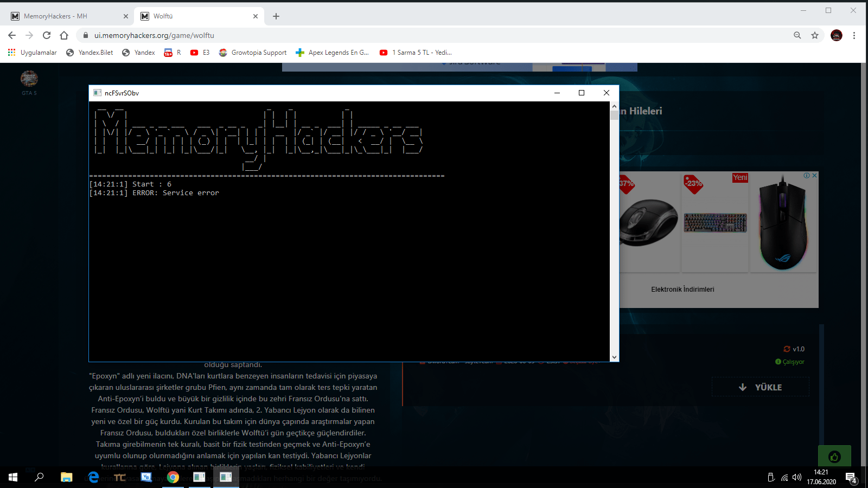This screenshot has width=868, height=488.
Task: Maximize the ncFSvrSObv console window
Action: click(x=582, y=93)
